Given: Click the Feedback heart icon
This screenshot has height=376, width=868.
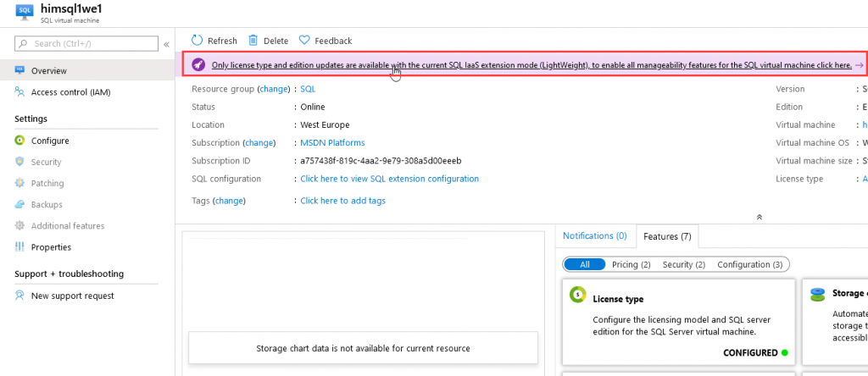Looking at the screenshot, I should (x=304, y=41).
